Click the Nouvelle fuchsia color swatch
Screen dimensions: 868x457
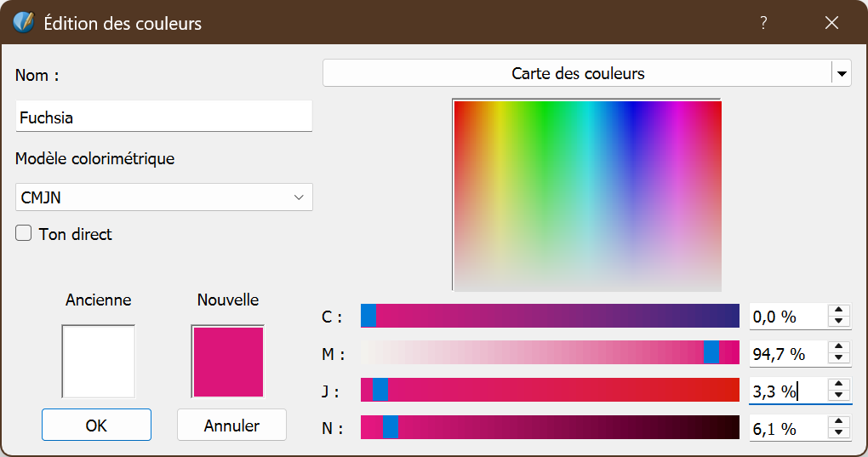(228, 362)
